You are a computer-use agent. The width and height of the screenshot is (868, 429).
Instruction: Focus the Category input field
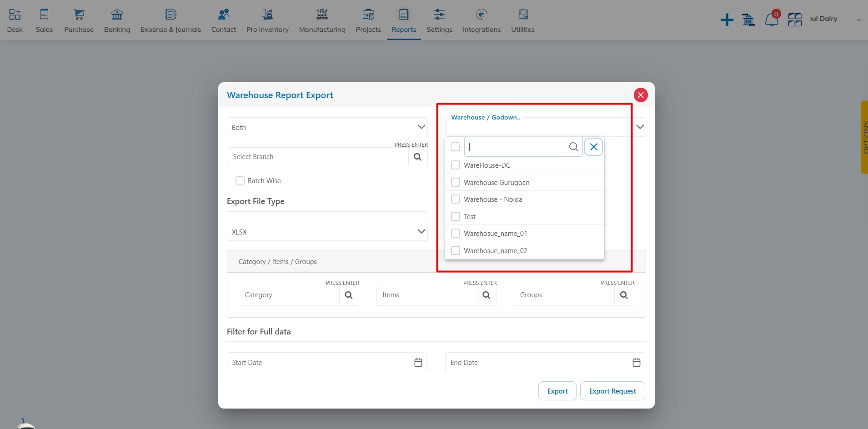click(x=289, y=295)
